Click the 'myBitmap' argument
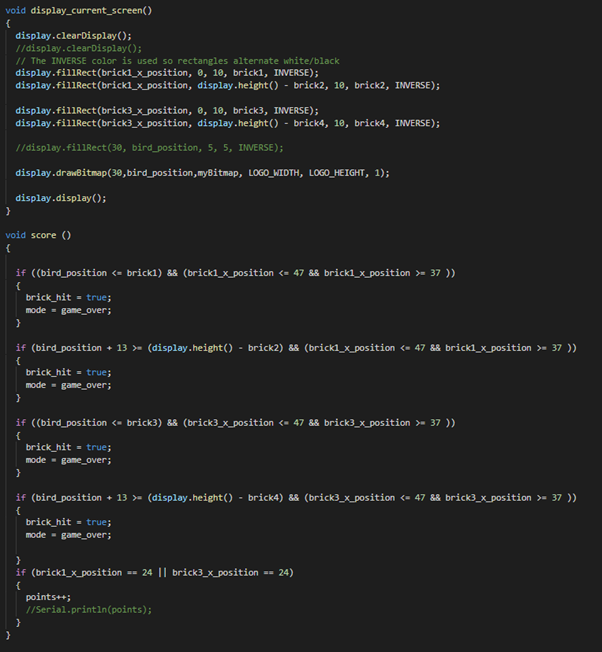This screenshot has width=602, height=652. (218, 173)
